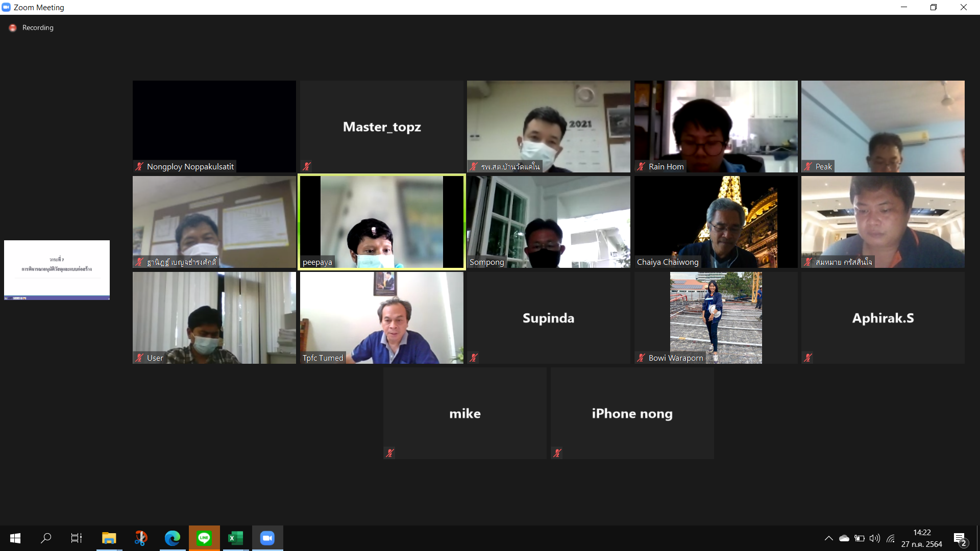Open Excel from the taskbar
Screen dimensions: 980x551
(x=235, y=538)
